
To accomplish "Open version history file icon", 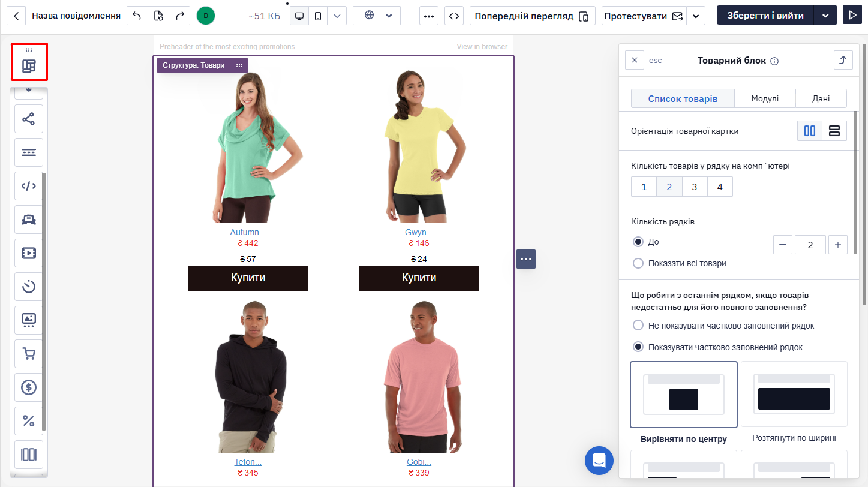I will coord(158,16).
